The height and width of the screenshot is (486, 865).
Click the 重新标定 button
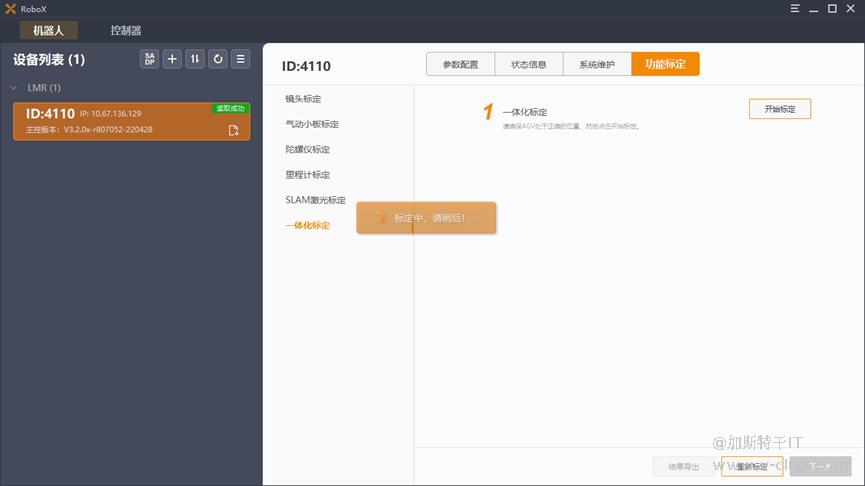(752, 467)
